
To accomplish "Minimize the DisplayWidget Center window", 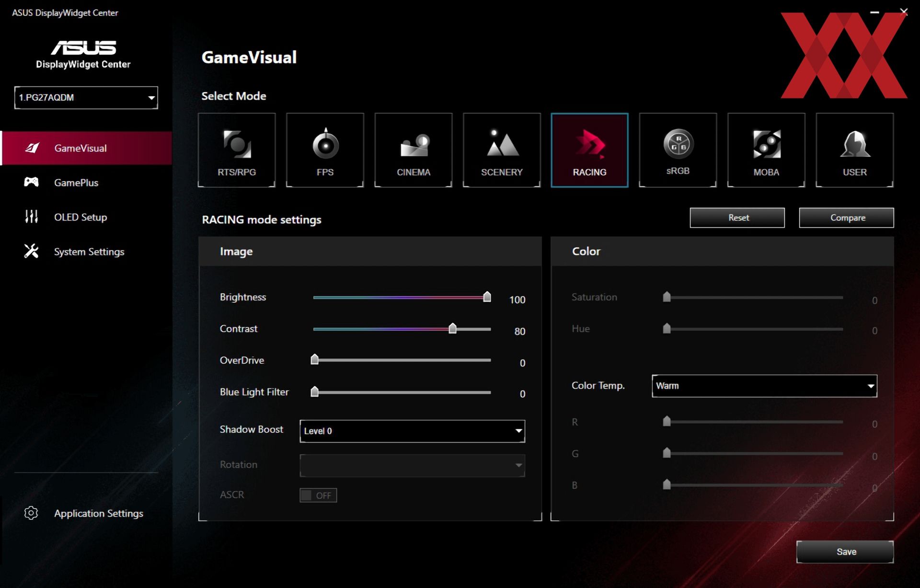I will [x=874, y=12].
